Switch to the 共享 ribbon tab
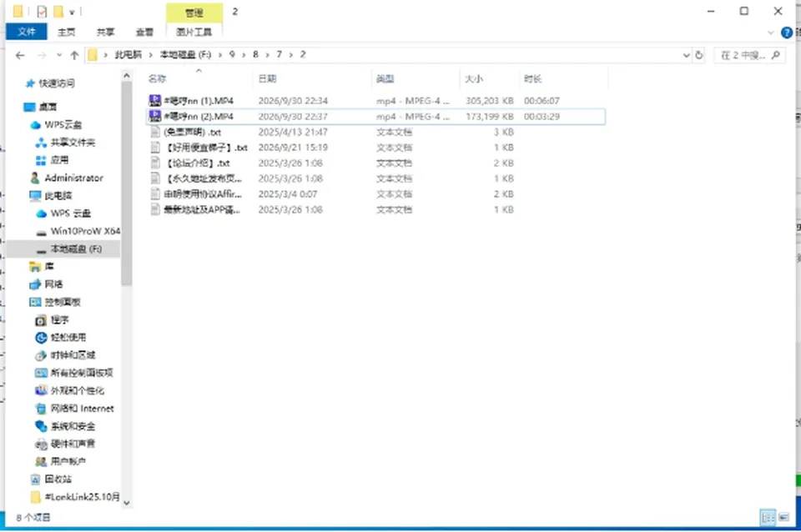This screenshot has width=801, height=532. (105, 33)
